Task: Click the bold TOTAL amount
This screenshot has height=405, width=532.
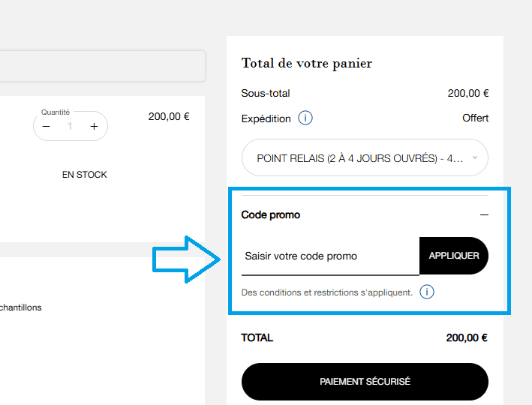Action: pos(467,338)
